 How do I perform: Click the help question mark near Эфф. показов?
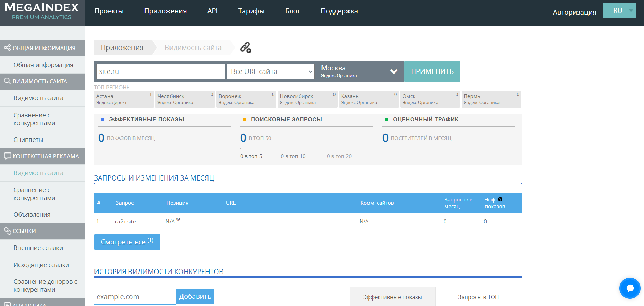(500, 199)
